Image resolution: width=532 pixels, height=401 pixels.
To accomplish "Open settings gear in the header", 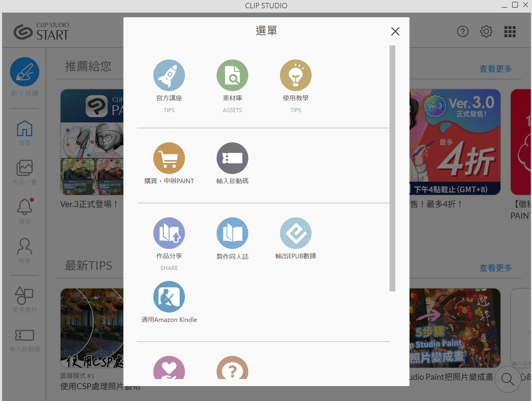I will [x=486, y=31].
